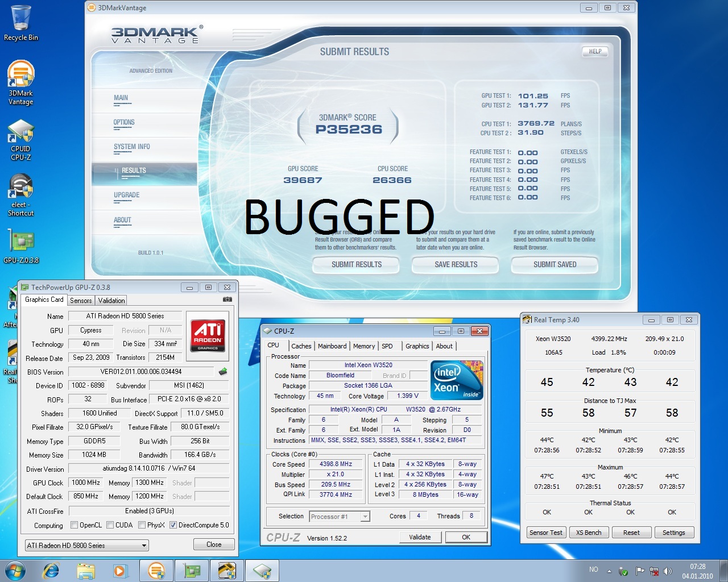Image resolution: width=728 pixels, height=582 pixels.
Task: Switch to the Sensors tab in GPU-Z
Action: click(x=81, y=301)
